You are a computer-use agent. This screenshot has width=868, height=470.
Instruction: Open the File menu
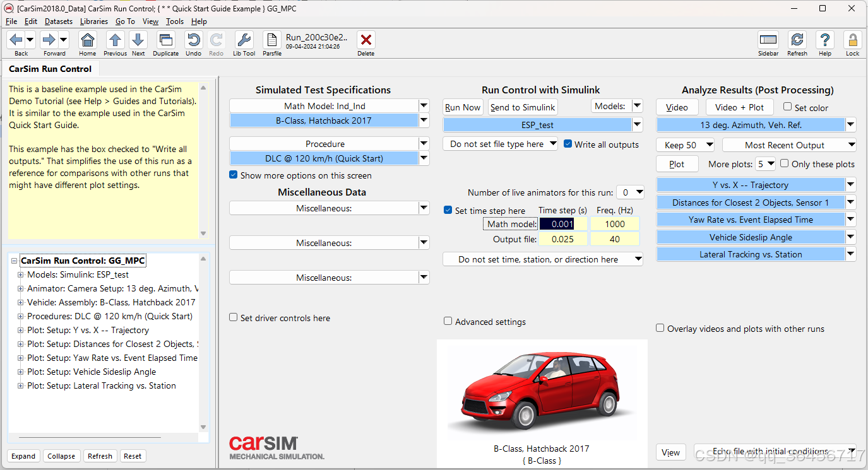click(x=11, y=21)
